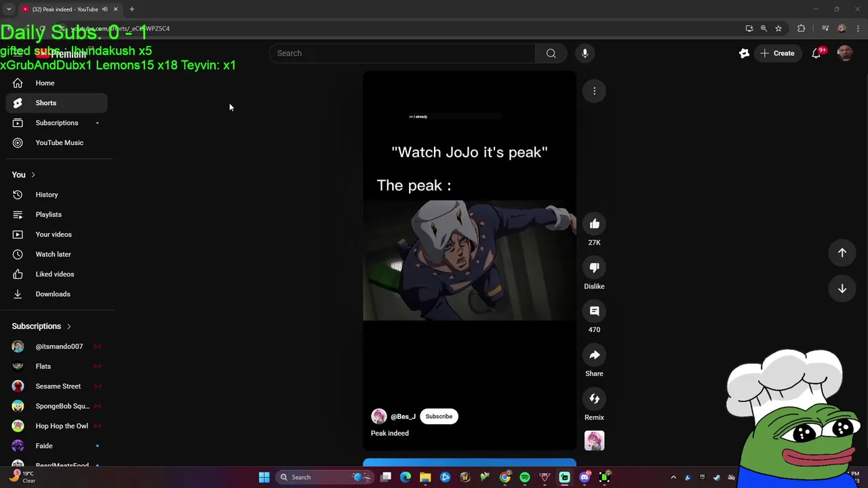Open Flats channel subscription

57,366
